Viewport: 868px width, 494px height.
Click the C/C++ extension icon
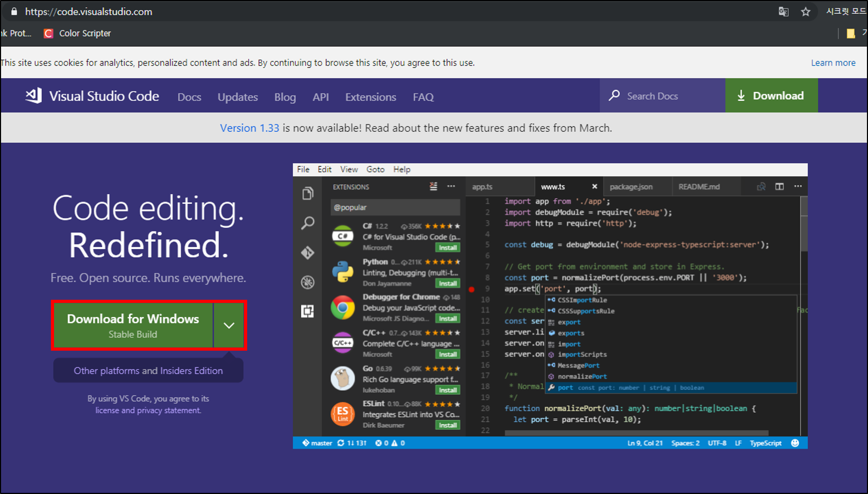pyautogui.click(x=343, y=343)
